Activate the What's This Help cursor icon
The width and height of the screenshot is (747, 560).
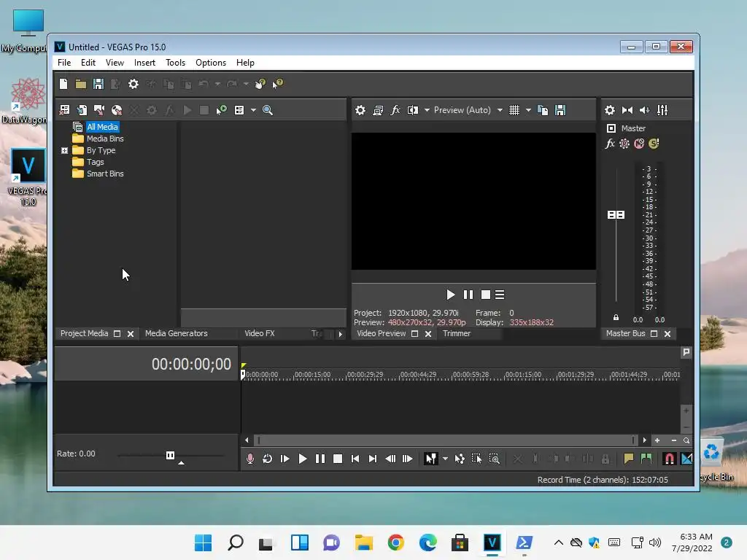tap(278, 85)
